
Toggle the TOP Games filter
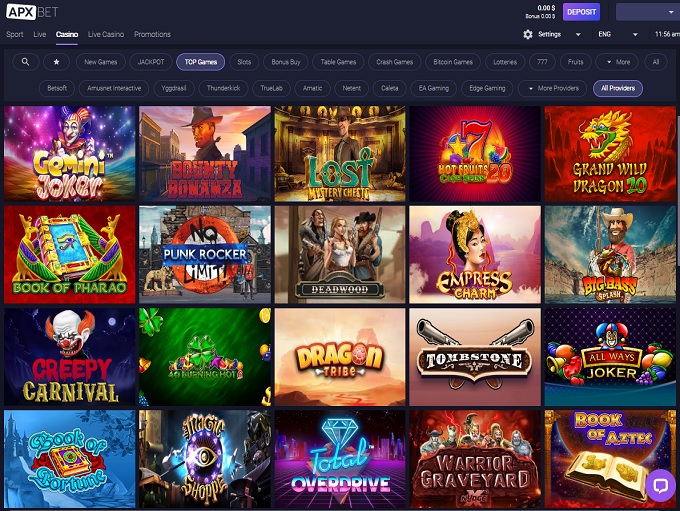click(200, 62)
